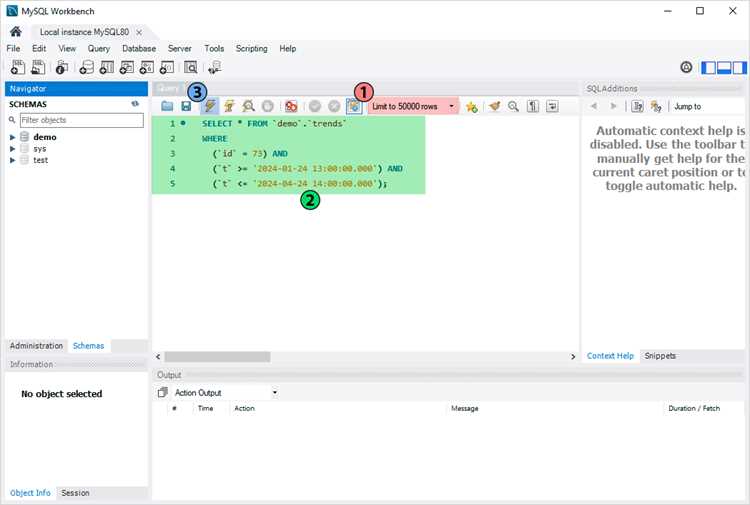750x505 pixels.
Task: Click scroll-left arrow of editor scrollbar
Action: [158, 357]
